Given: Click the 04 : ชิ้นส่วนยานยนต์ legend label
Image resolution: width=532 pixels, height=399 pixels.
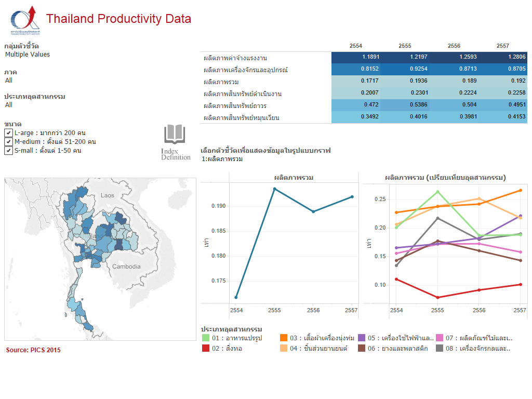Looking at the screenshot, I should (x=318, y=349).
